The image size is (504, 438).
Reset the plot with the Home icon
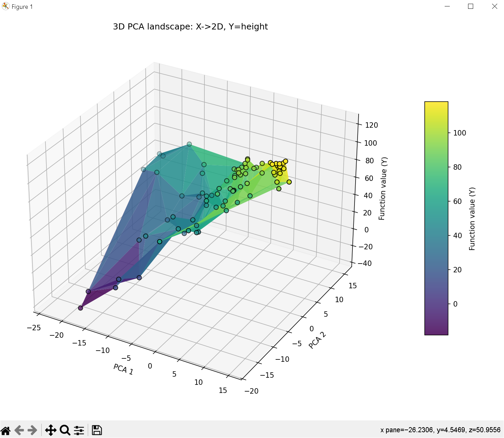coord(6,430)
